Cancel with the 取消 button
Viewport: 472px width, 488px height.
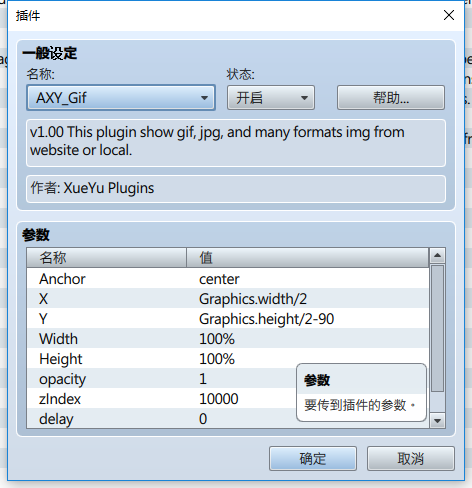coord(411,459)
